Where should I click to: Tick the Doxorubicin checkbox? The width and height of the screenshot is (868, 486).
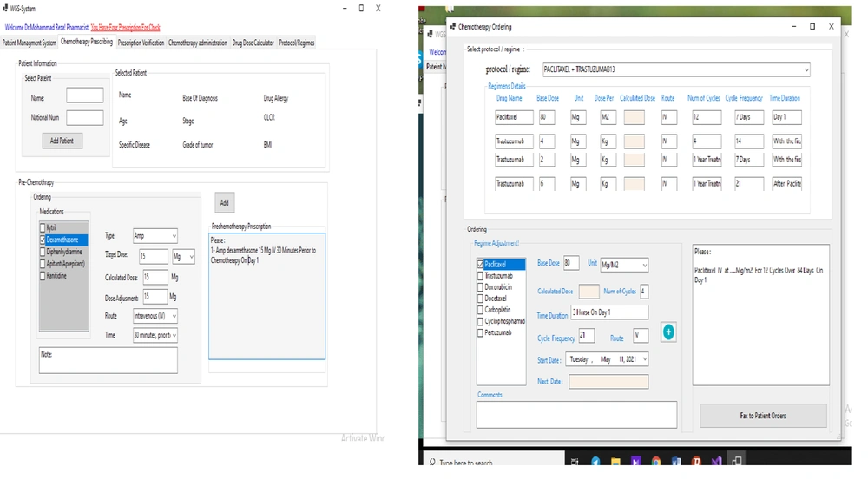(x=481, y=286)
